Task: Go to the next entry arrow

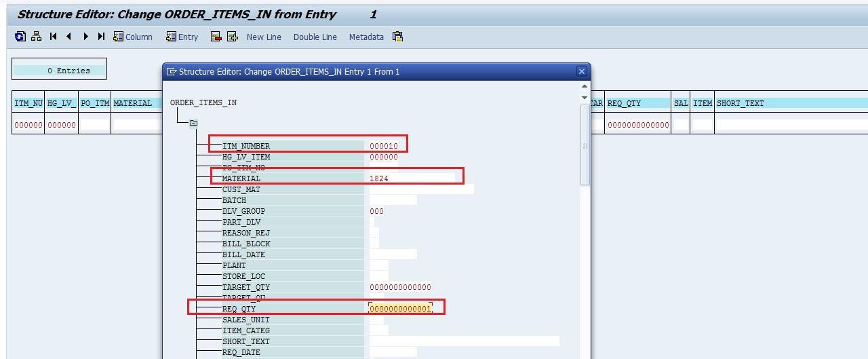Action: point(85,37)
